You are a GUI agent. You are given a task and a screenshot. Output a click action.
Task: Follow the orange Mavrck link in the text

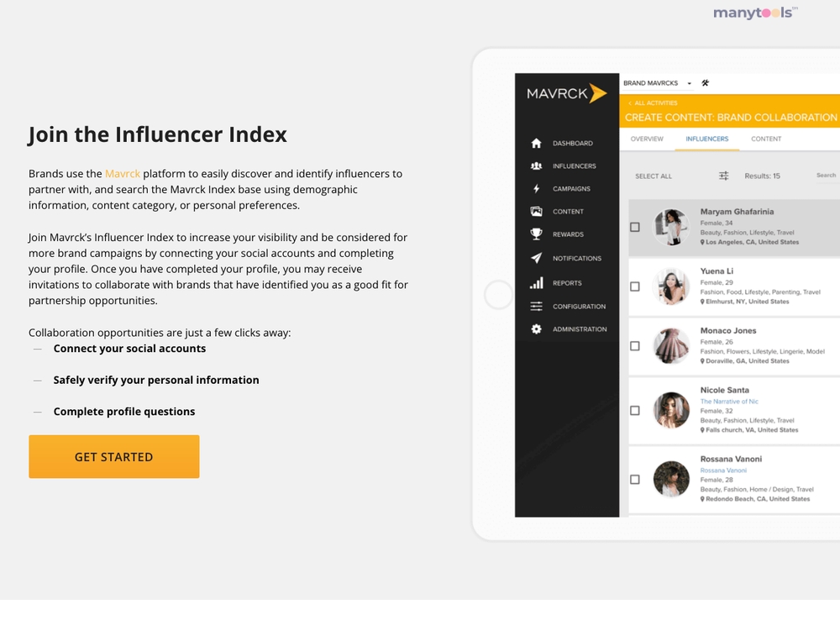[123, 174]
